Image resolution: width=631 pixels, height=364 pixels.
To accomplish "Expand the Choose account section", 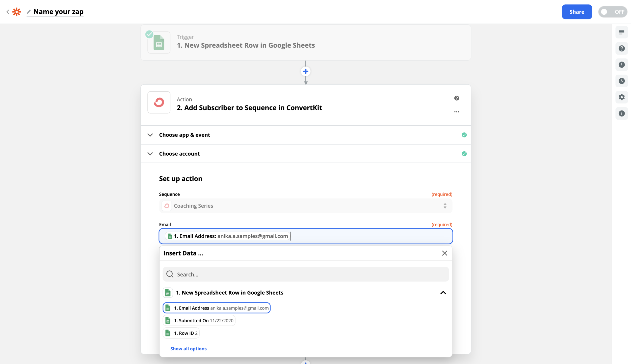I will coord(179,154).
